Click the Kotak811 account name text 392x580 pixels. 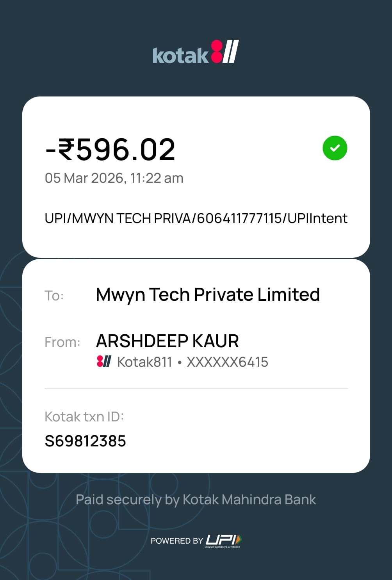[x=144, y=362]
